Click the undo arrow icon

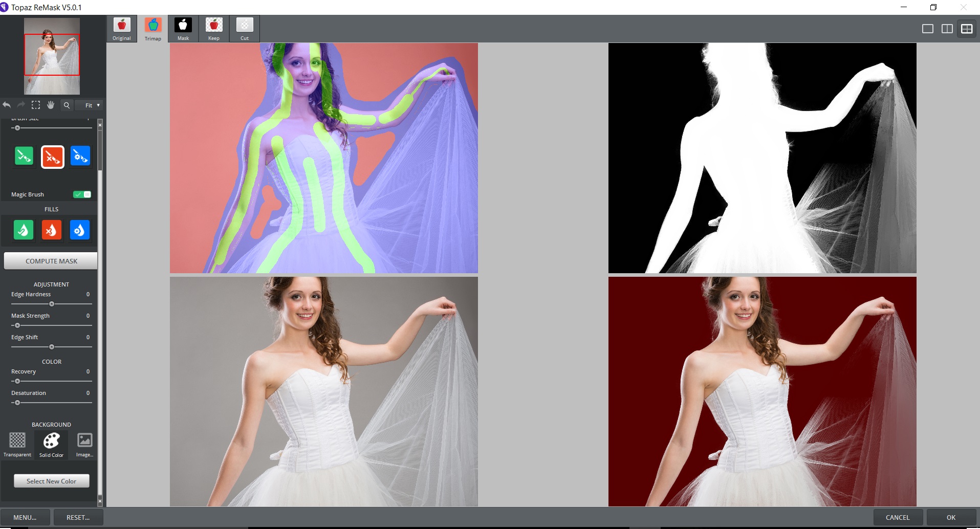7,105
